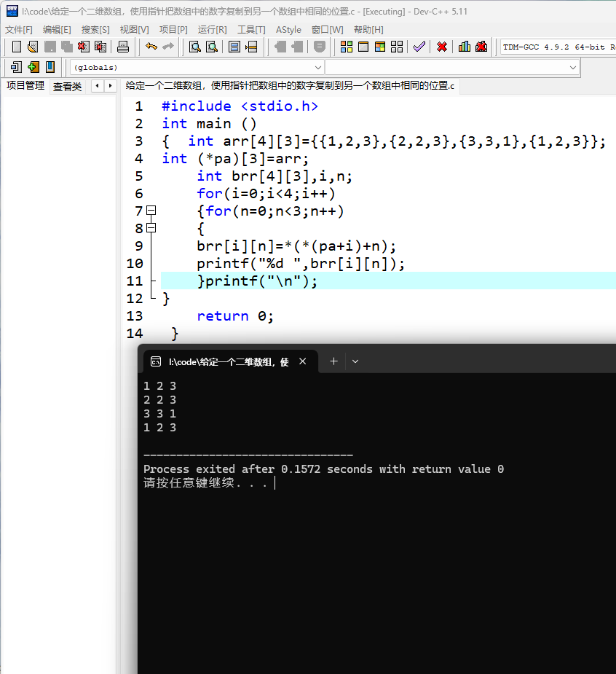Click the Add to project green plus icon

click(33, 67)
